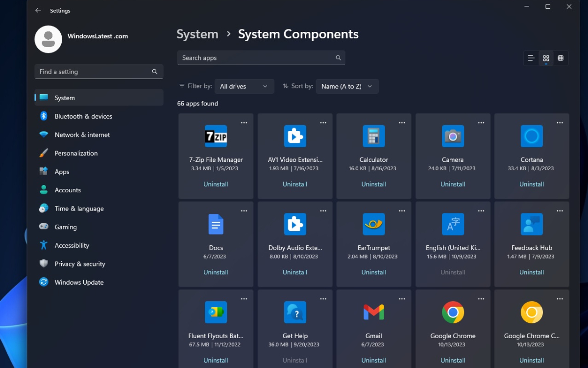Image resolution: width=588 pixels, height=368 pixels.
Task: Uninstall 7-Zip File Manager
Action: pos(216,184)
